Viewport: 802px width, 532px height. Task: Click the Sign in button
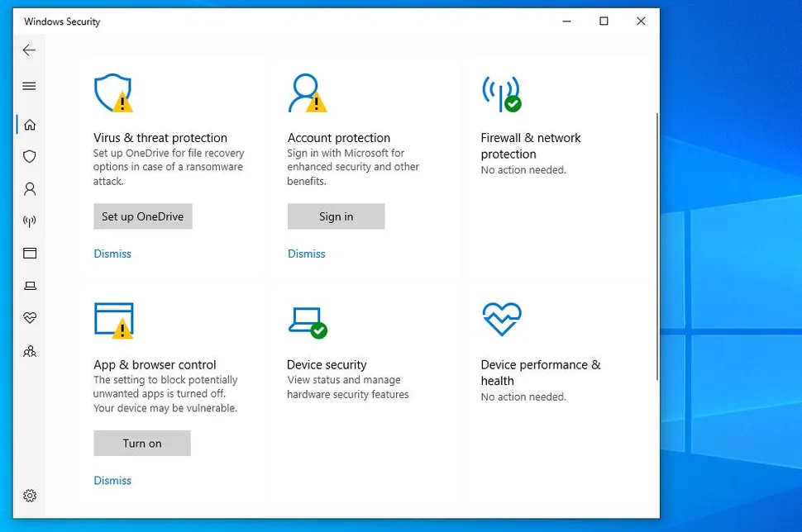point(336,216)
